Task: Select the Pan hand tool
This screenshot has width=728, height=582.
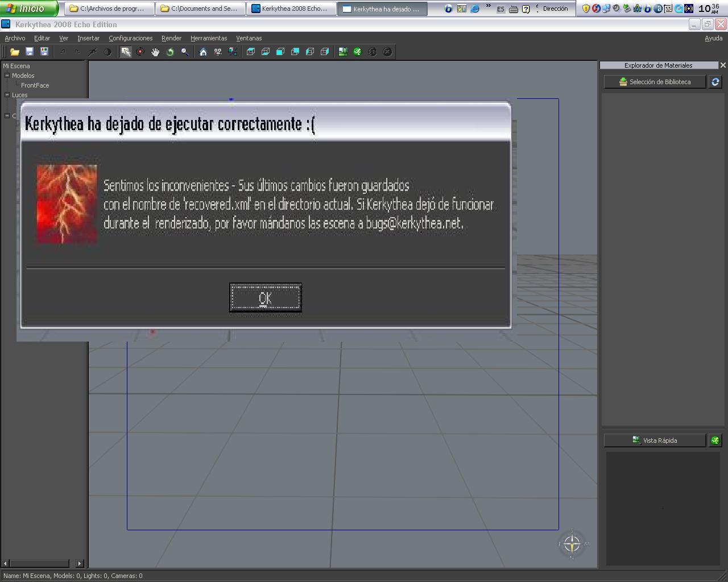Action: click(x=155, y=52)
